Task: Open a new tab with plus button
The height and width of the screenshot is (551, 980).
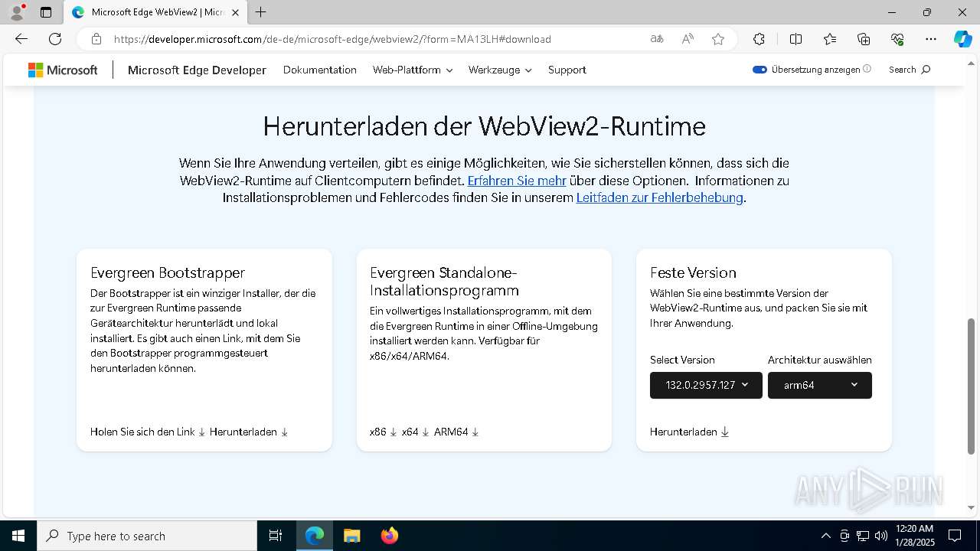Action: (260, 12)
